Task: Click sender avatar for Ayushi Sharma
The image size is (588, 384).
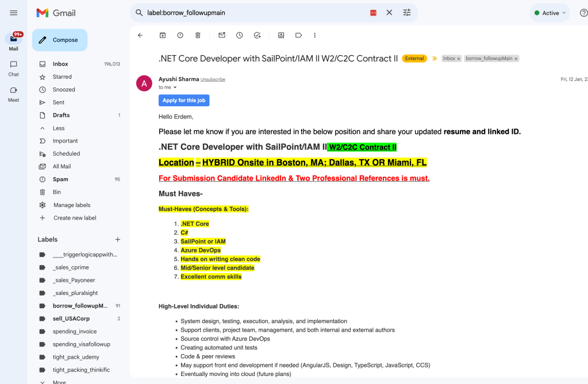Action: click(144, 83)
